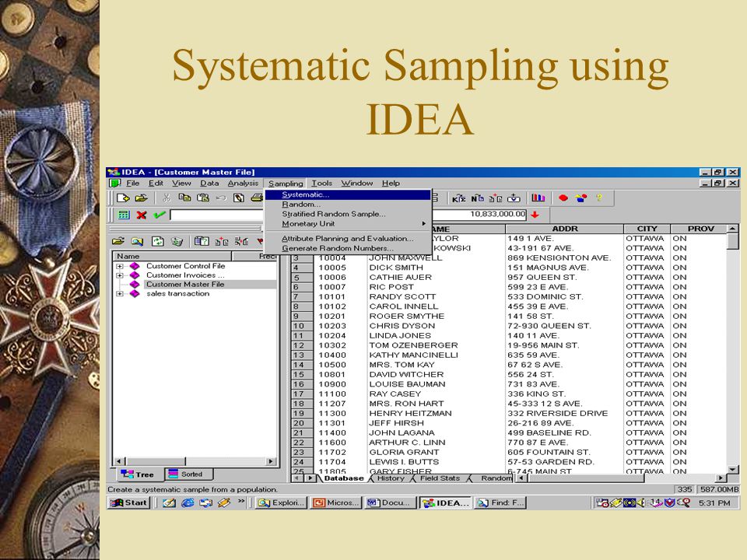Open the Tools menu
The width and height of the screenshot is (747, 560).
(x=322, y=184)
